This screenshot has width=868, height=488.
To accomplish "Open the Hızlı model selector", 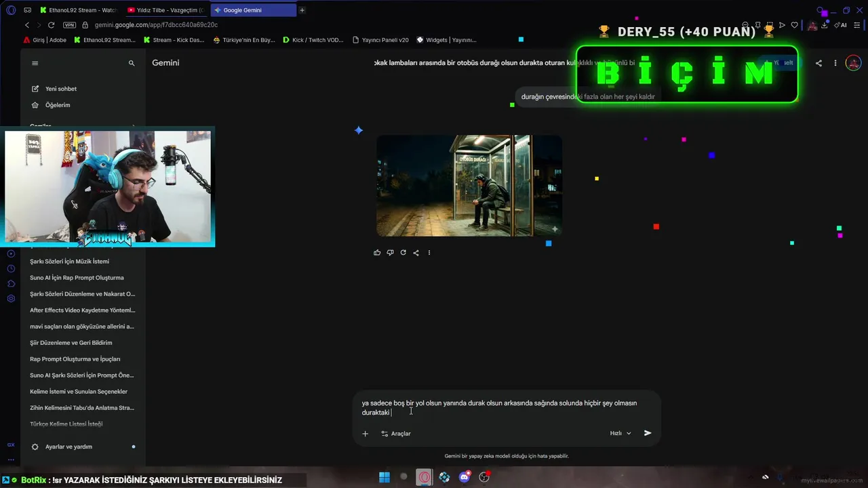I will (x=620, y=433).
